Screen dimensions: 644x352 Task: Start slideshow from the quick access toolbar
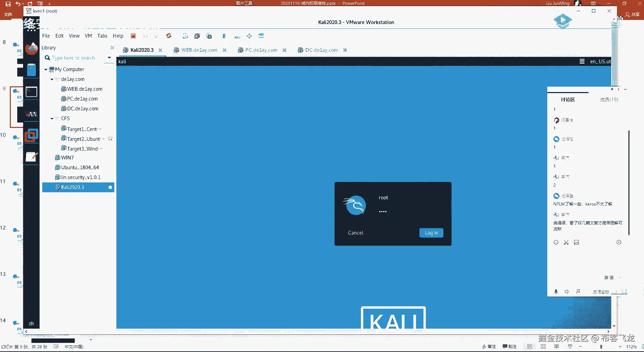(x=40, y=4)
